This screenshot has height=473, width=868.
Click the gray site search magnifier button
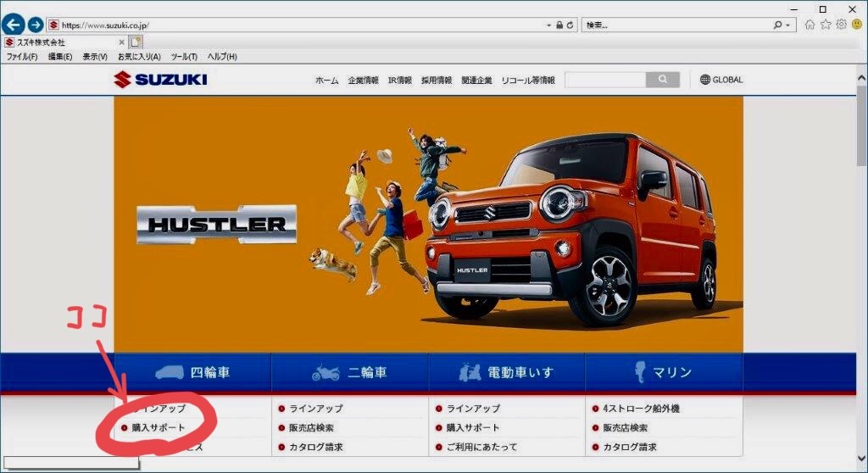663,80
